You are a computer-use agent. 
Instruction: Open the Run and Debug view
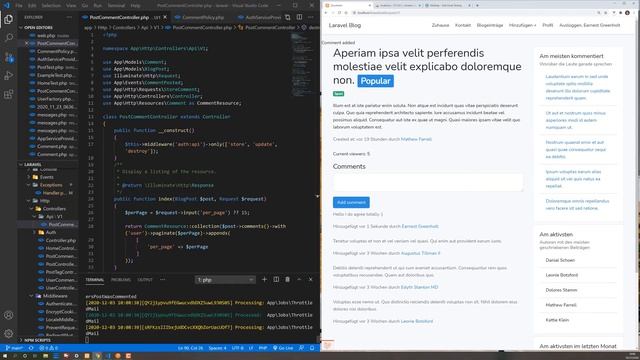click(9, 76)
